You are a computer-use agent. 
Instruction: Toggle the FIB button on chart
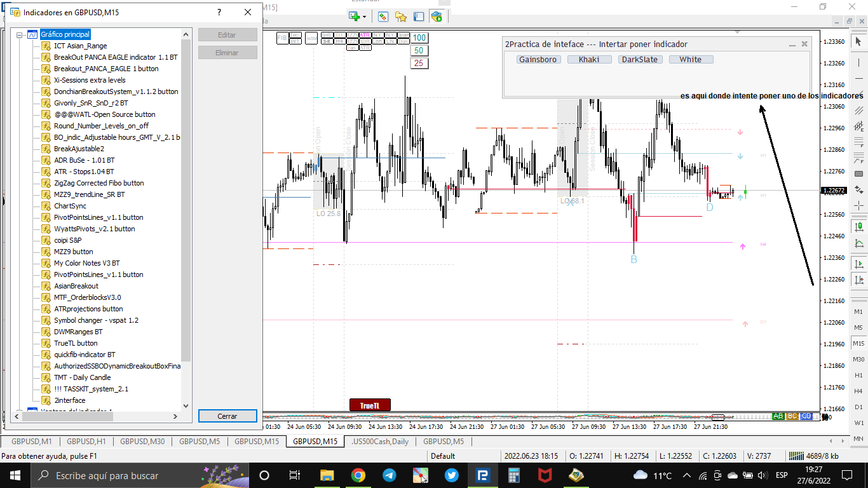click(x=282, y=37)
